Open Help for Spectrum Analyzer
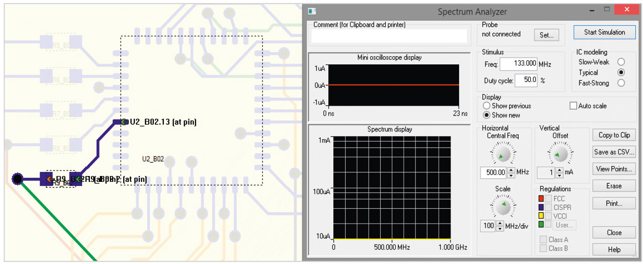Image resolution: width=644 pixels, height=264 pixels. [614, 249]
